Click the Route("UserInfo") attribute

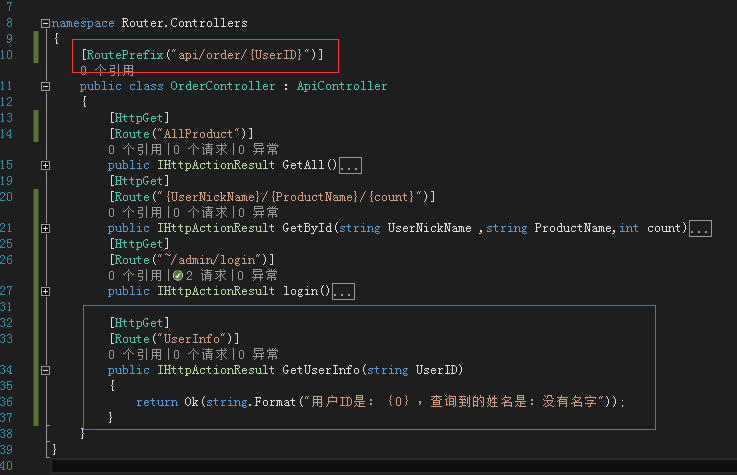pyautogui.click(x=174, y=339)
